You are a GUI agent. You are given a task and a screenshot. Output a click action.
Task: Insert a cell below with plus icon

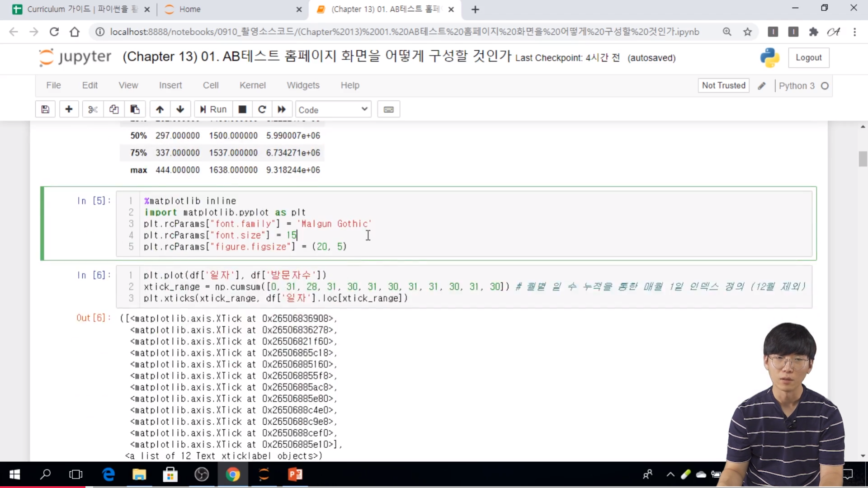coord(69,109)
